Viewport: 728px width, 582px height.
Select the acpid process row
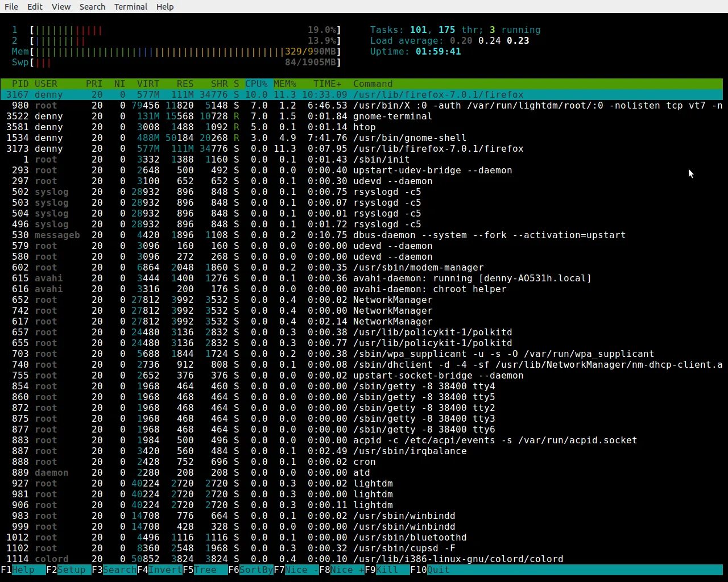pyautogui.click(x=362, y=440)
